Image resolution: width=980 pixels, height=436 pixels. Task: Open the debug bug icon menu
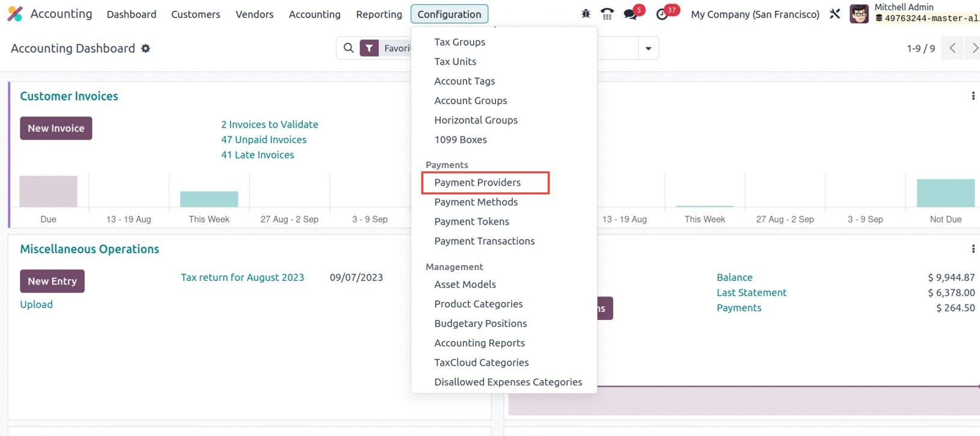[586, 14]
